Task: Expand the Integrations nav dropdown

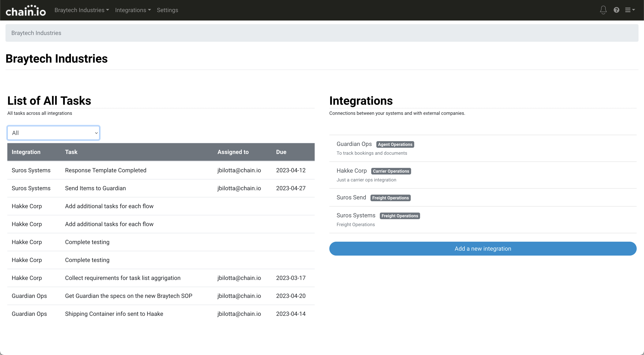Action: 133,10
